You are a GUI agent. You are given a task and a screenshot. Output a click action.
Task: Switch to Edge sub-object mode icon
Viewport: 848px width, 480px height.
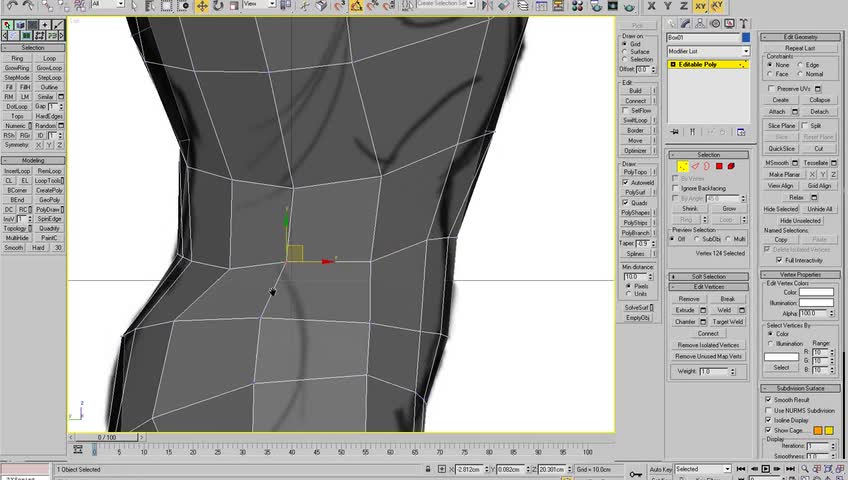[x=695, y=166]
